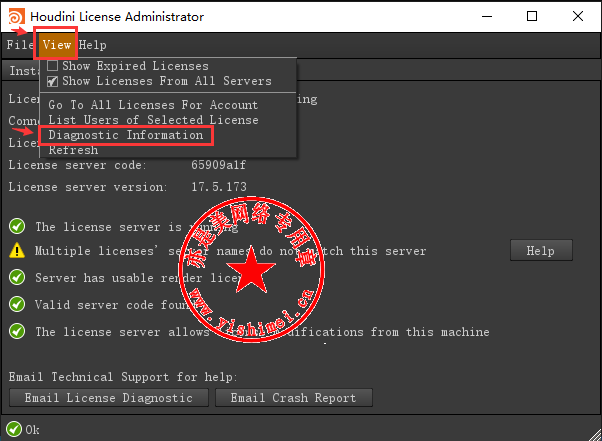The image size is (602, 441).
Task: Click Refresh in the View menu
Action: (73, 150)
